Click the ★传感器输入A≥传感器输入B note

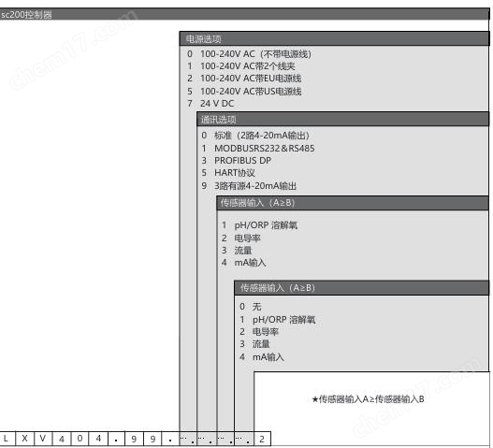coord(368,399)
